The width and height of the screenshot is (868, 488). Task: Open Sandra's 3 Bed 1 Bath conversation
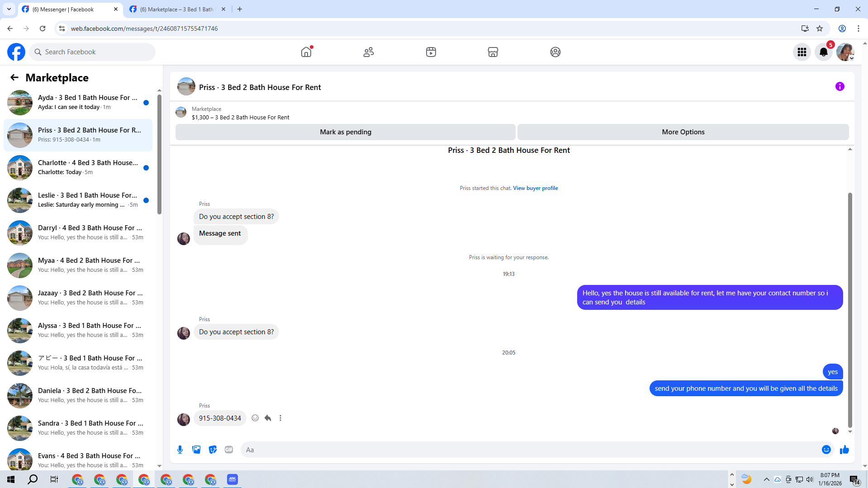pyautogui.click(x=78, y=428)
